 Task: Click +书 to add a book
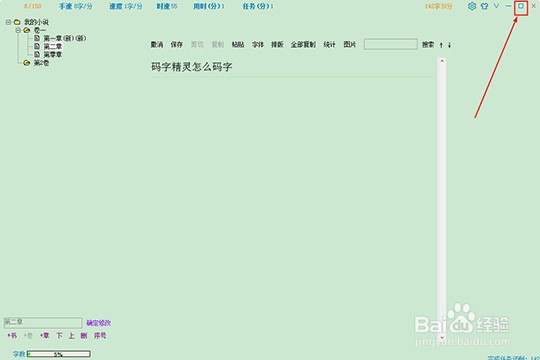(12, 336)
